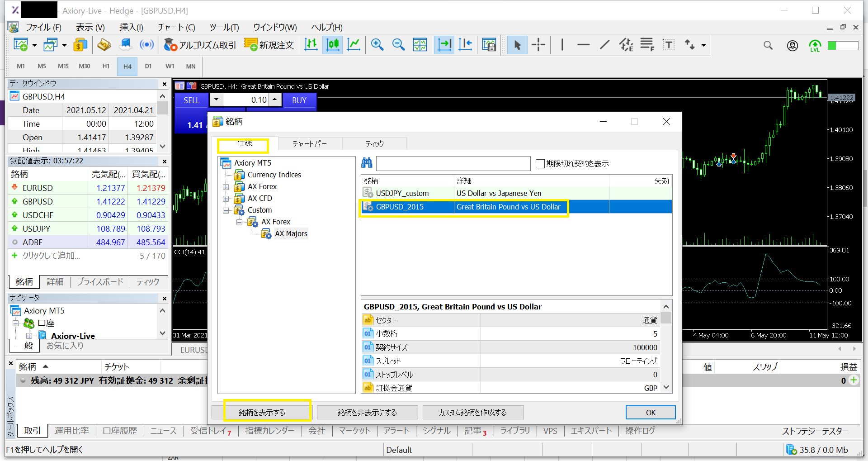Click the VPS cloud icon
Viewport: 868px width, 461px height.
125,45
